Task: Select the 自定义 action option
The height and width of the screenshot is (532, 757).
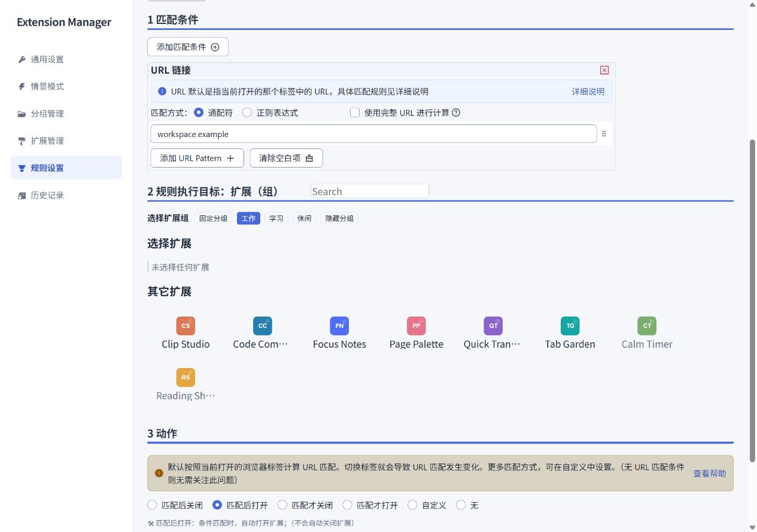Action: pyautogui.click(x=412, y=505)
